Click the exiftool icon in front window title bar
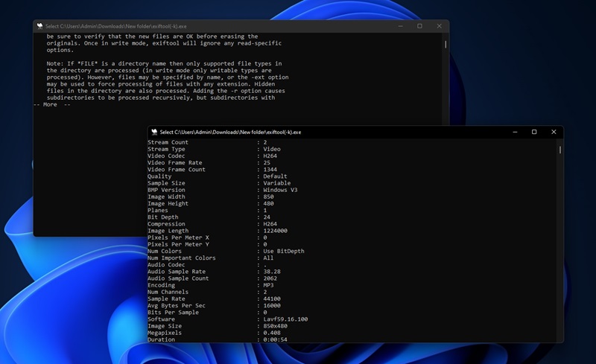The width and height of the screenshot is (596, 364). click(154, 132)
